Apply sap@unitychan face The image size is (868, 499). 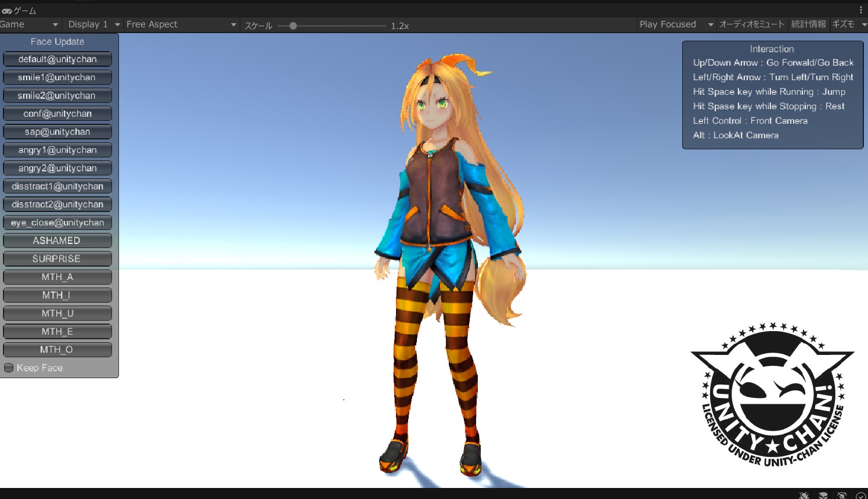click(x=57, y=132)
